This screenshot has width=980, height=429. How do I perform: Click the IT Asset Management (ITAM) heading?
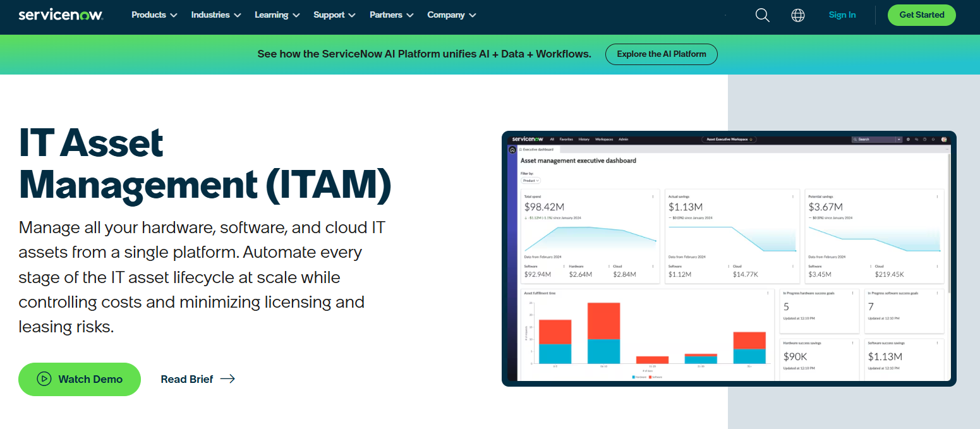[205, 164]
